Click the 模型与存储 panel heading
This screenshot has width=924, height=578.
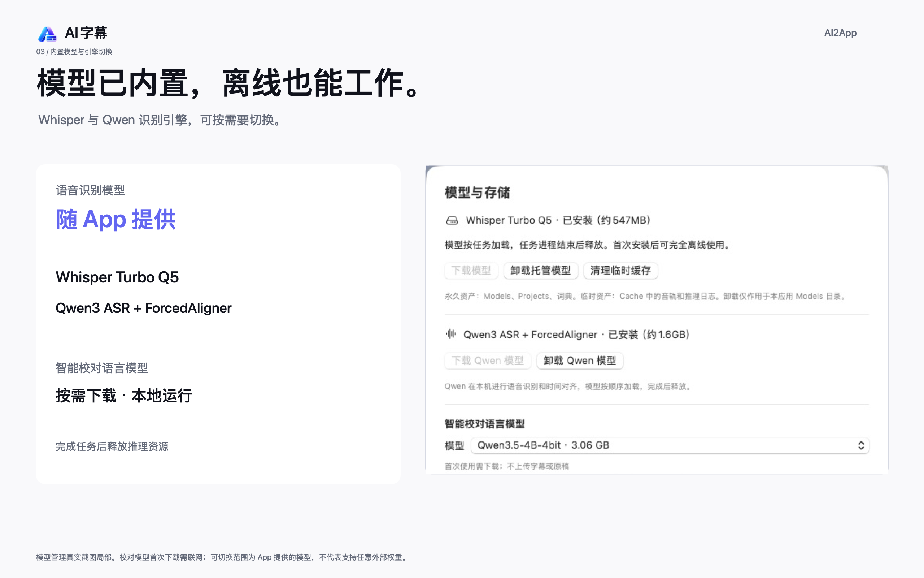(x=477, y=192)
